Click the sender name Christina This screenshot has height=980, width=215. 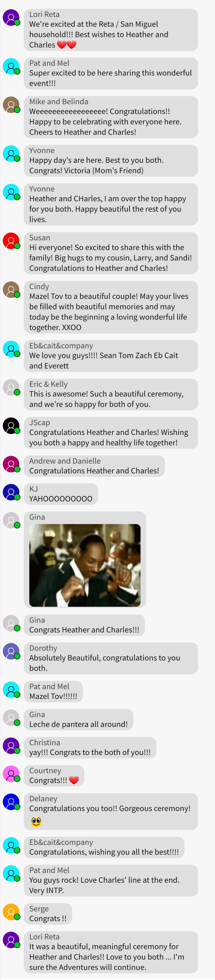tap(45, 742)
